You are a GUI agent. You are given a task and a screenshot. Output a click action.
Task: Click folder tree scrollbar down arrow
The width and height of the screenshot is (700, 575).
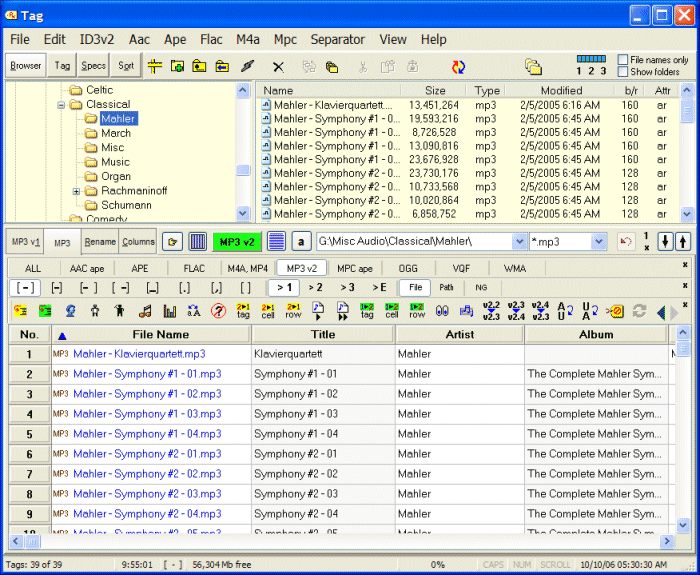[242, 213]
